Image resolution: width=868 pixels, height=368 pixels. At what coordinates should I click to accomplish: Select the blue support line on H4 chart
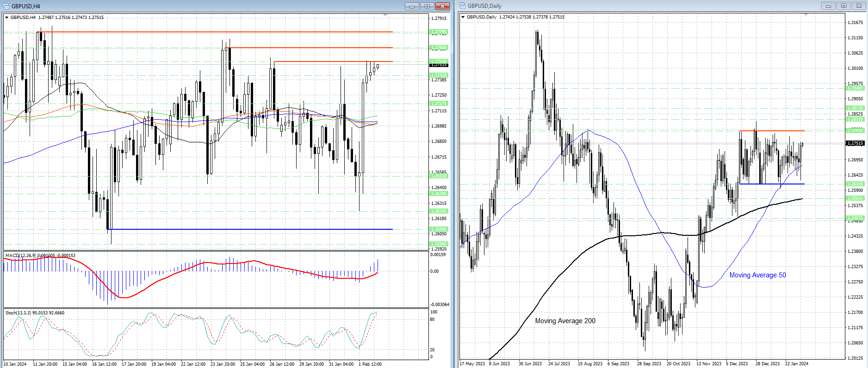[x=250, y=229]
